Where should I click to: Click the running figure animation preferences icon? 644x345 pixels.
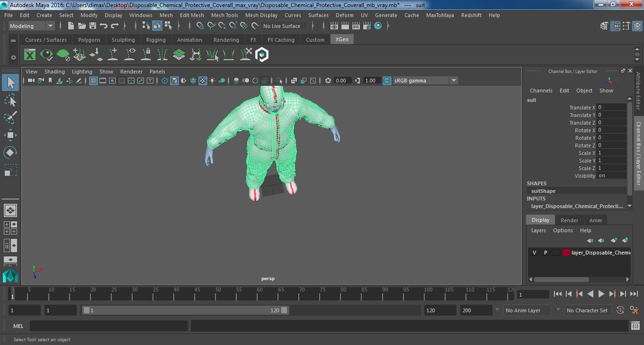click(635, 310)
